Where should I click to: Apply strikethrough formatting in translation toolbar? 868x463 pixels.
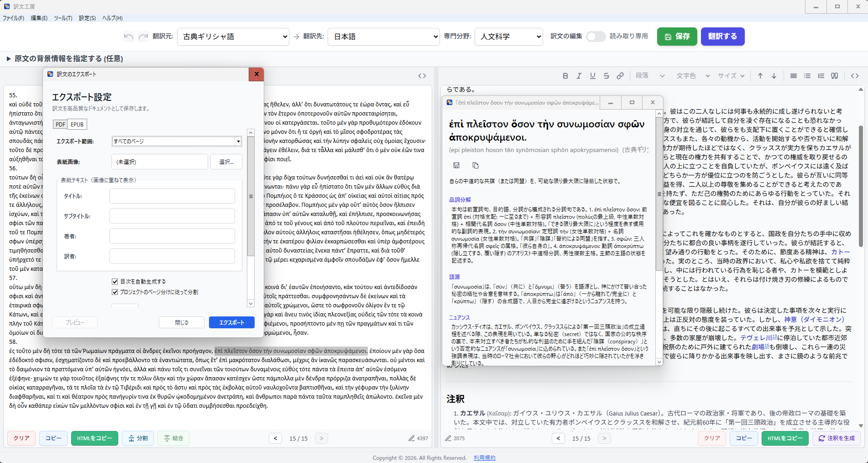point(607,76)
